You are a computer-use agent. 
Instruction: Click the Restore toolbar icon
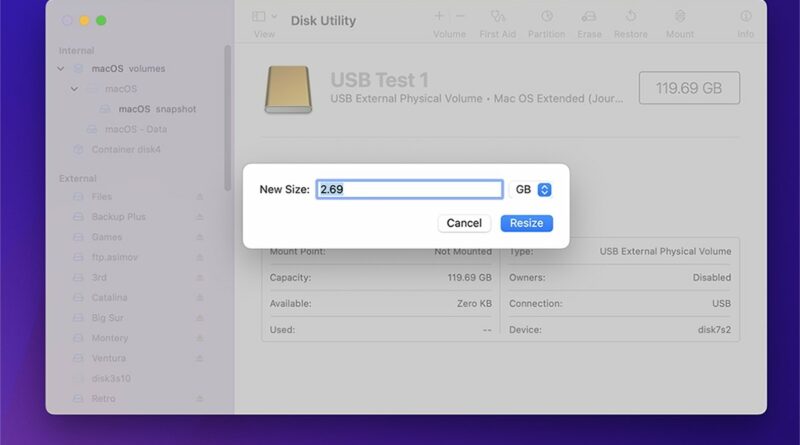coord(631,17)
